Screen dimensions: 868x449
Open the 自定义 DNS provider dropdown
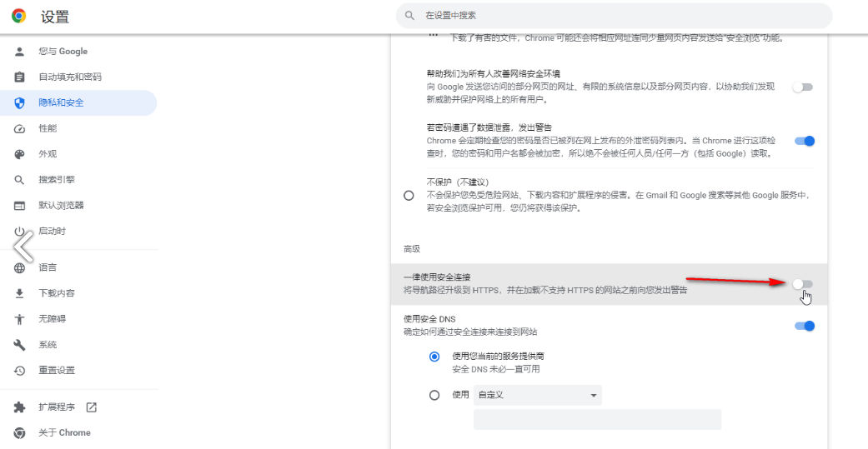[x=538, y=396]
